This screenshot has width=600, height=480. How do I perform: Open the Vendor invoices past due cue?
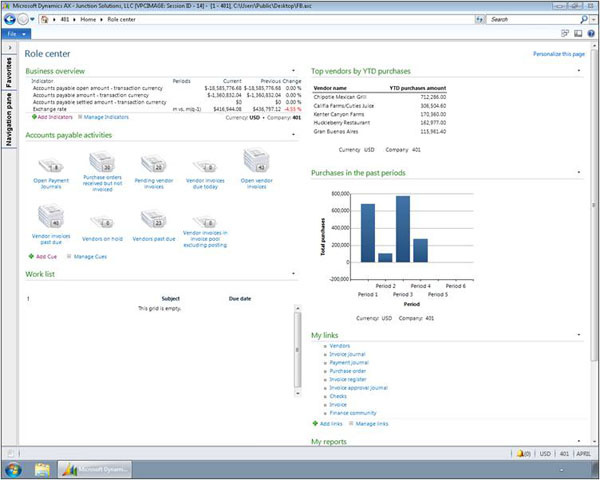51,216
